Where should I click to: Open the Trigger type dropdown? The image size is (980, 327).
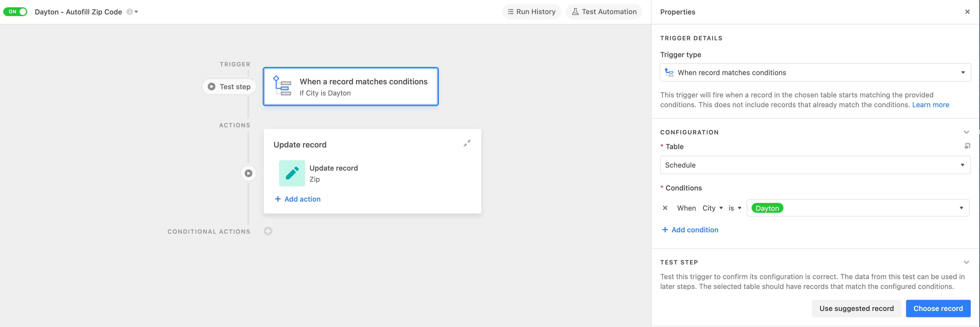click(815, 73)
